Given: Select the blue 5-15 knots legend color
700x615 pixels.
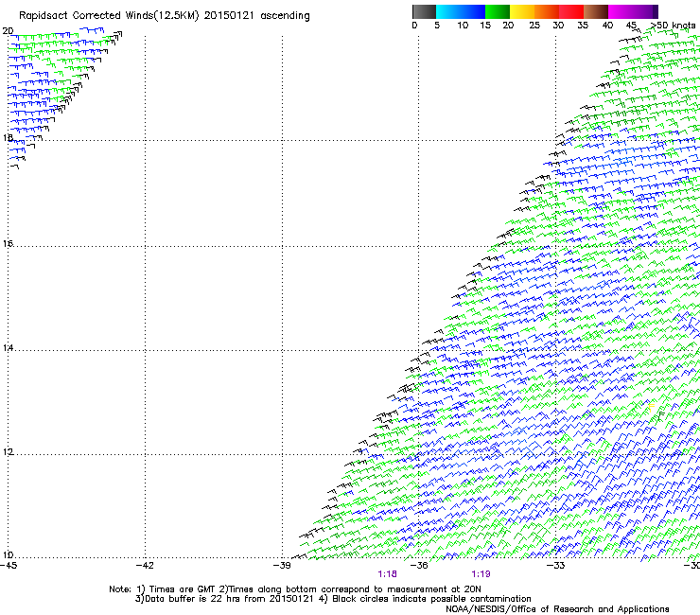Looking at the screenshot, I should click(x=461, y=11).
